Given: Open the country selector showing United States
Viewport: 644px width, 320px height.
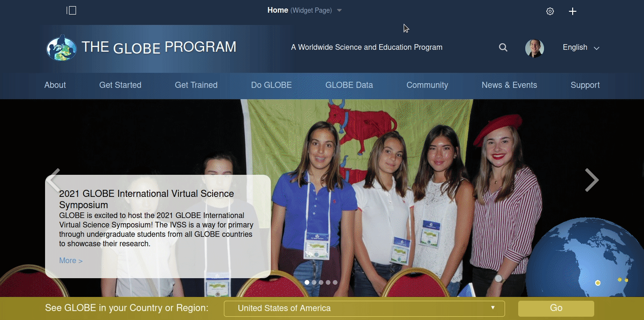Looking at the screenshot, I should (x=364, y=308).
